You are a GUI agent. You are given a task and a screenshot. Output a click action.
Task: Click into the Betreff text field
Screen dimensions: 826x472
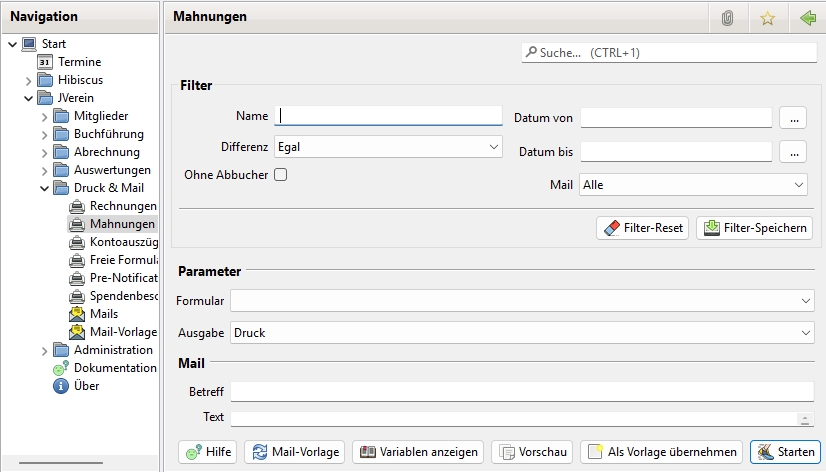pyautogui.click(x=522, y=391)
